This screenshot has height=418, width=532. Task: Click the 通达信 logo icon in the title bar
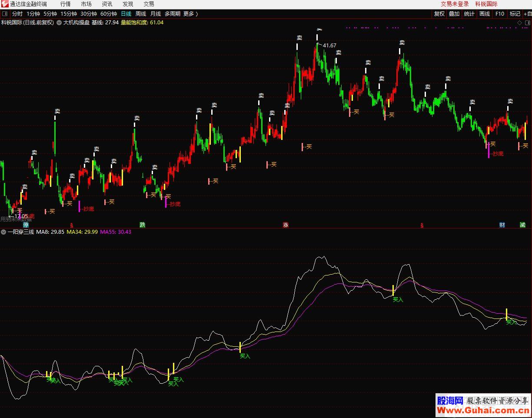tap(5, 4)
